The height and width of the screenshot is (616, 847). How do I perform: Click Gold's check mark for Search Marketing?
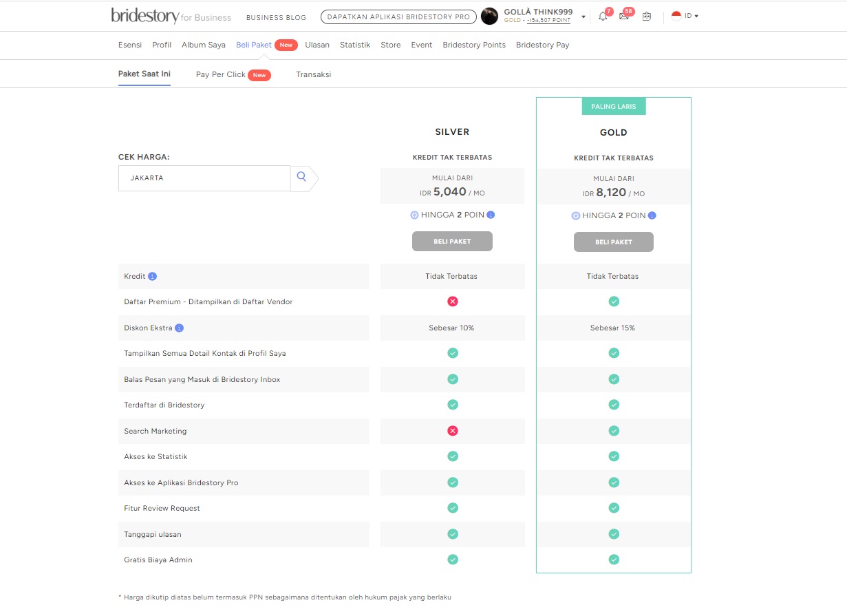point(614,431)
